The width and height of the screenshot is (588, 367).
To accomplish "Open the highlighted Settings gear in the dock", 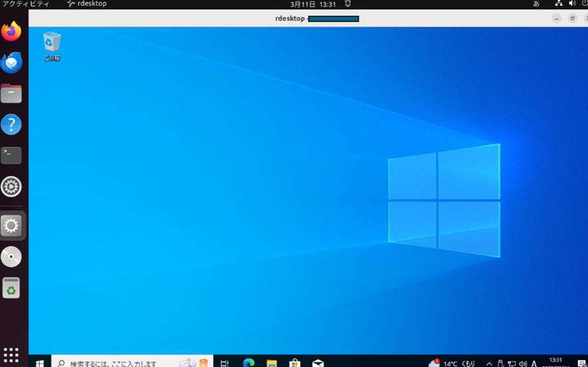I will [11, 226].
